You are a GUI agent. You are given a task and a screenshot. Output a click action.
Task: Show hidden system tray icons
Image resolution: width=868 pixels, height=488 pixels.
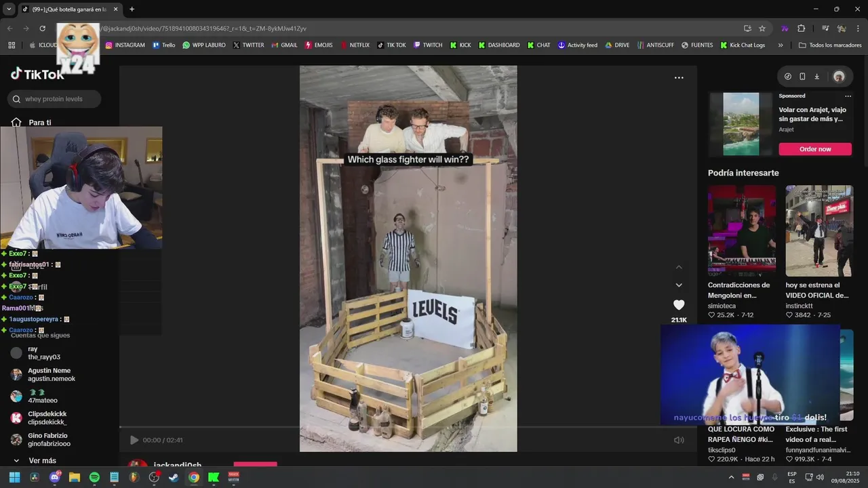tap(731, 477)
